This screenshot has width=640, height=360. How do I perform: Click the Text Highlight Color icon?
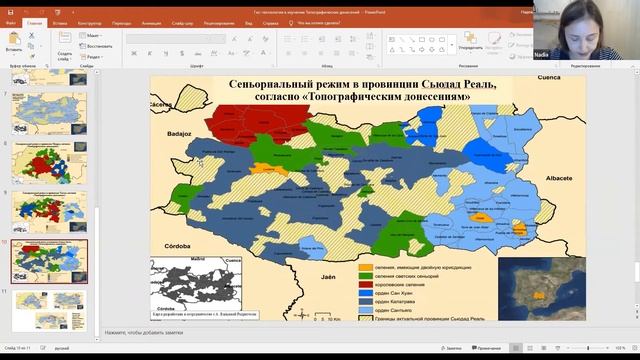click(247, 53)
